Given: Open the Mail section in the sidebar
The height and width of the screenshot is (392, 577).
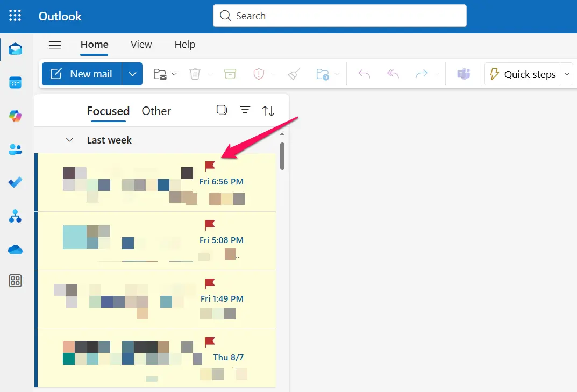Looking at the screenshot, I should tap(15, 48).
